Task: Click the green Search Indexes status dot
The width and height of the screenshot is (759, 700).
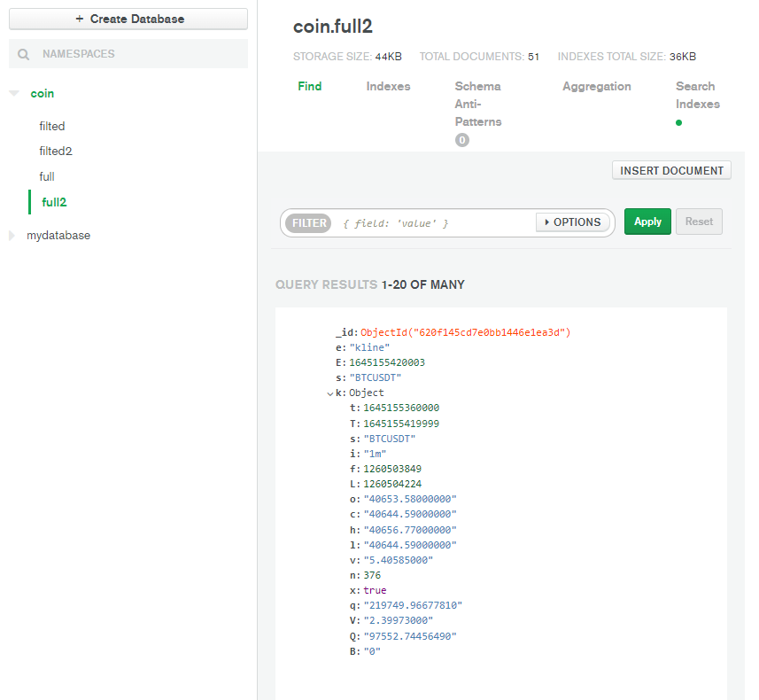Action: 678,122
